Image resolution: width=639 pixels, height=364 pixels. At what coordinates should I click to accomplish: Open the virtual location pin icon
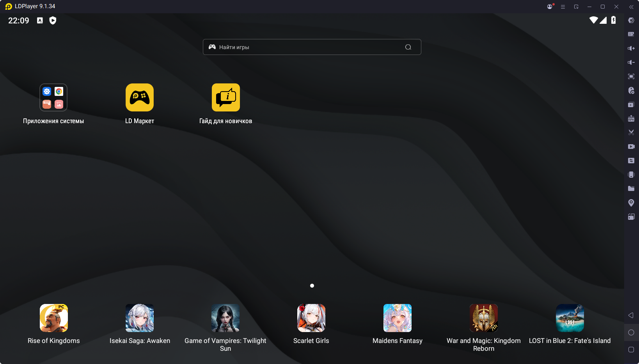pyautogui.click(x=631, y=203)
